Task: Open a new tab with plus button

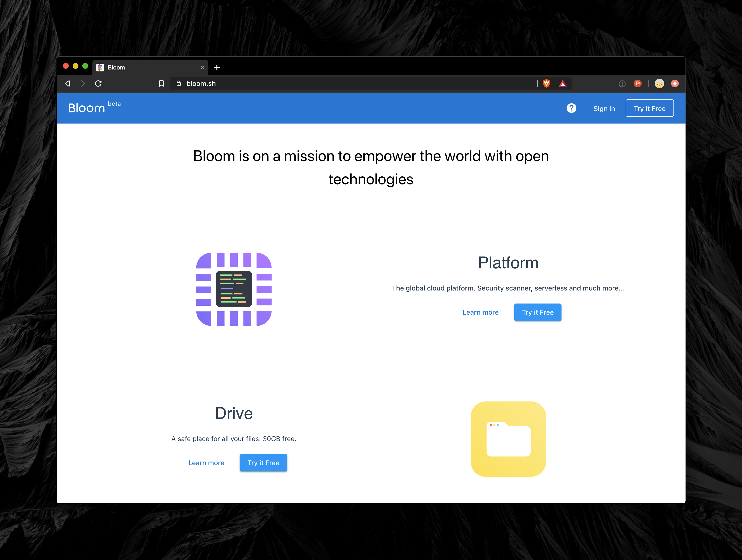Action: click(x=217, y=68)
